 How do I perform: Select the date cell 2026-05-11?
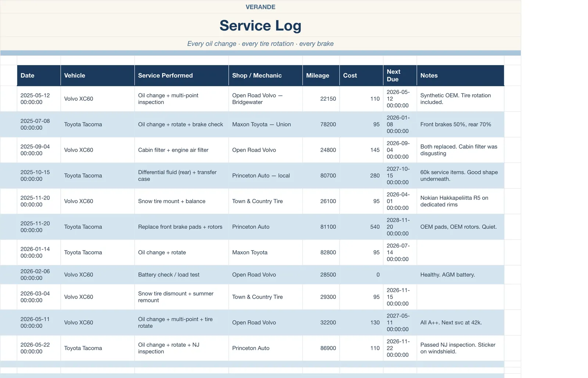pyautogui.click(x=39, y=323)
